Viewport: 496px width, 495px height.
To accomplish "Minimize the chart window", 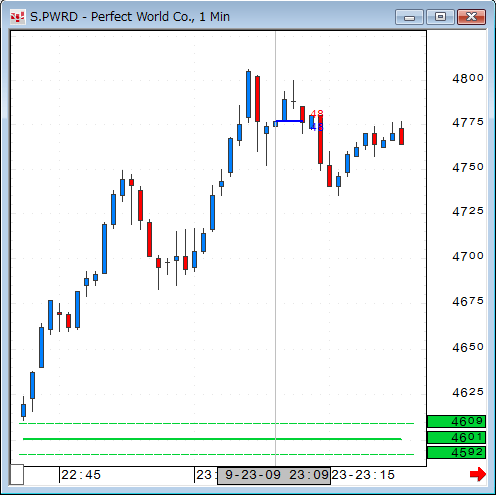I will (409, 17).
